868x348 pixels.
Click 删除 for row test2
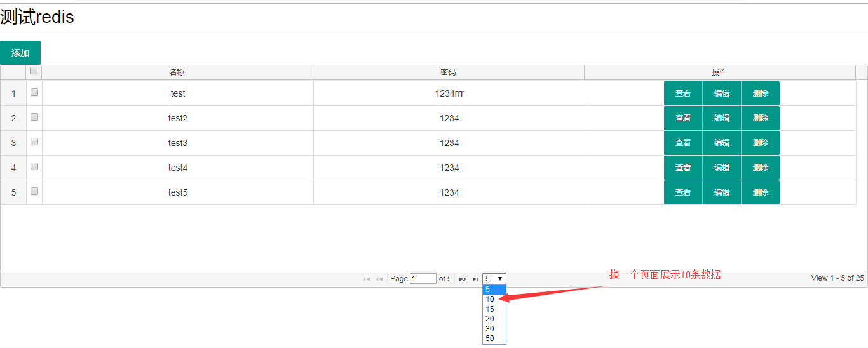(x=761, y=118)
